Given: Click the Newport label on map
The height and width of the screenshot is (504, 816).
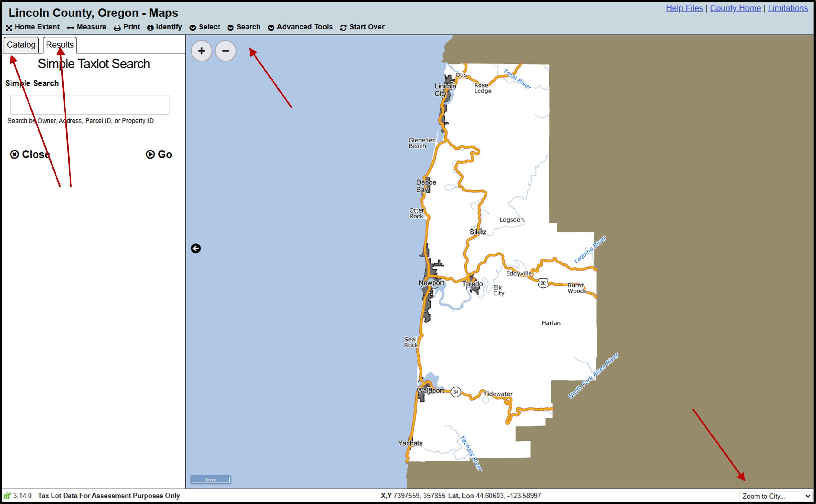Looking at the screenshot, I should coord(431,283).
